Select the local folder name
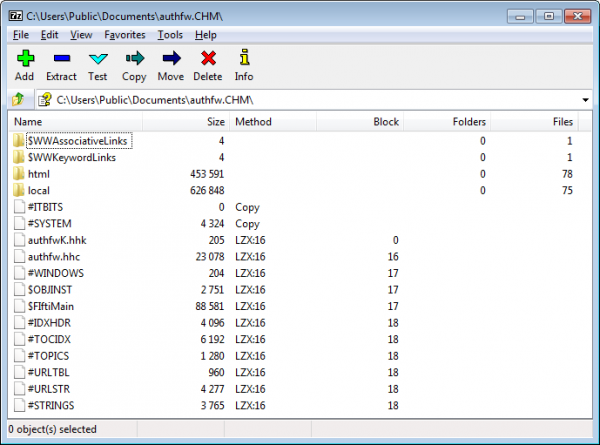600x445 pixels. (39, 191)
